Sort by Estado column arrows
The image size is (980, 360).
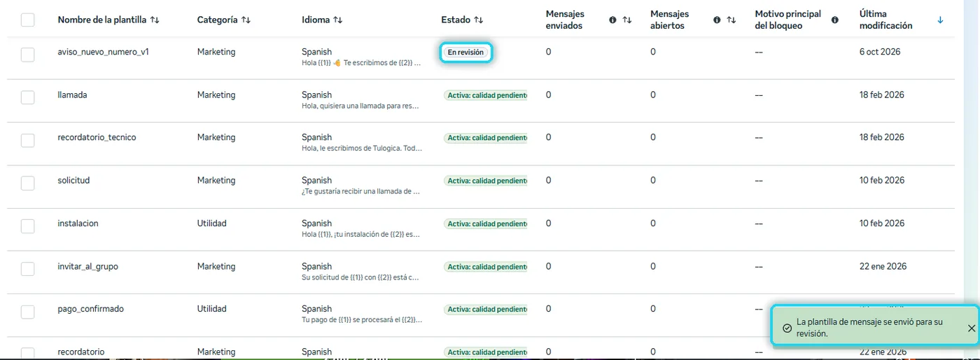click(479, 20)
